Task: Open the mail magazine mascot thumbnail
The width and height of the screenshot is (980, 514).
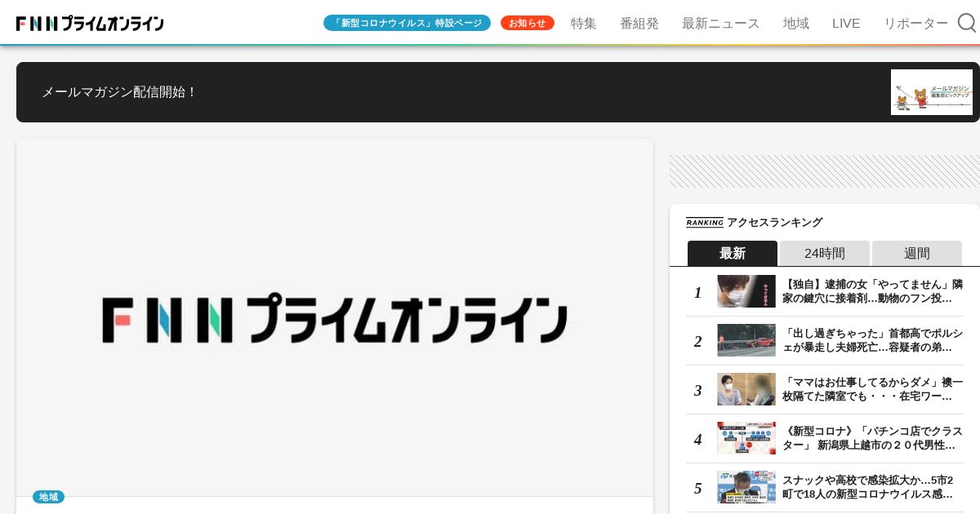Action: point(932,92)
